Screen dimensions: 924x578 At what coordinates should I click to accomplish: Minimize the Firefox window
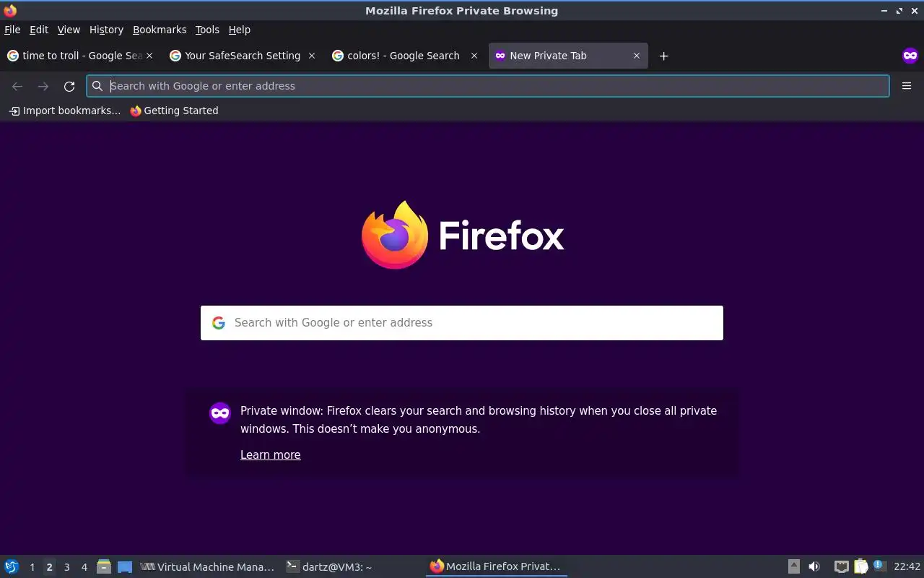tap(884, 11)
